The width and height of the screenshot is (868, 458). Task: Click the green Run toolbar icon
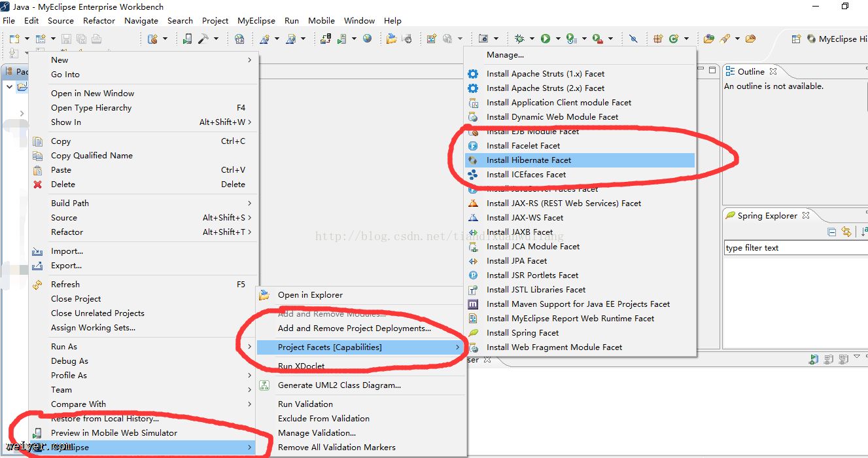click(x=545, y=39)
